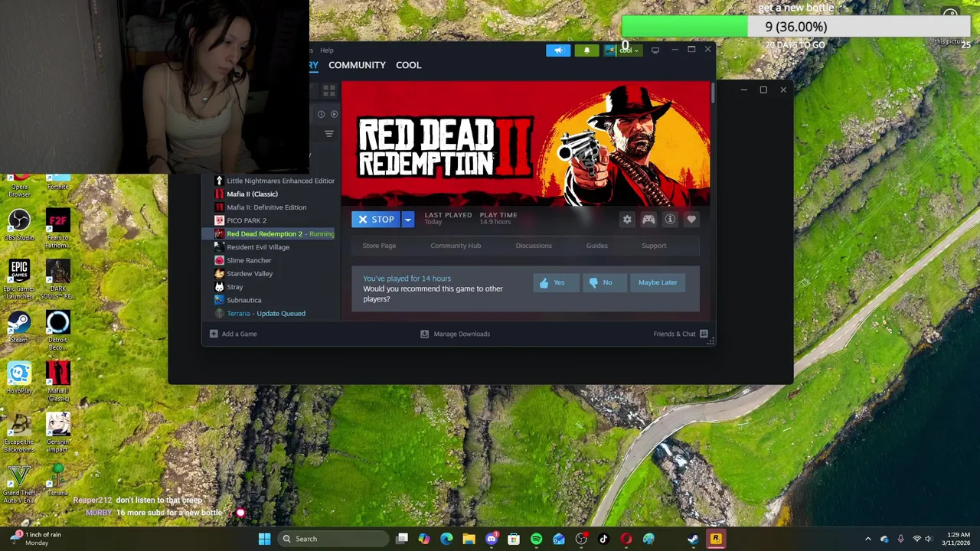Open Windows Start menu
980x551 pixels.
pos(264,539)
